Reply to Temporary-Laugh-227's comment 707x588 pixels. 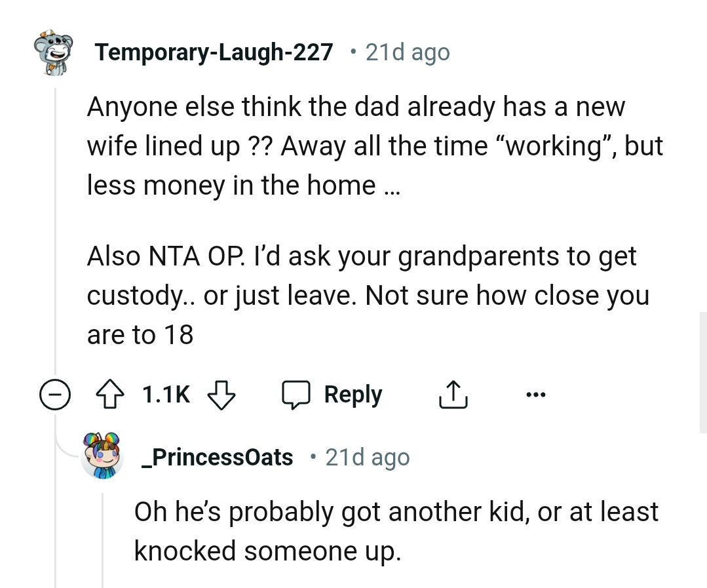coord(353,394)
